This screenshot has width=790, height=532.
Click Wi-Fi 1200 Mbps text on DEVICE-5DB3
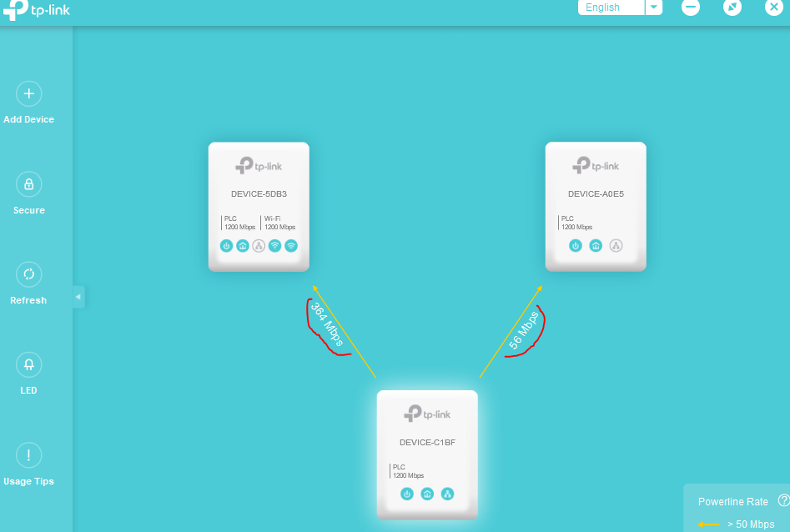(x=279, y=223)
